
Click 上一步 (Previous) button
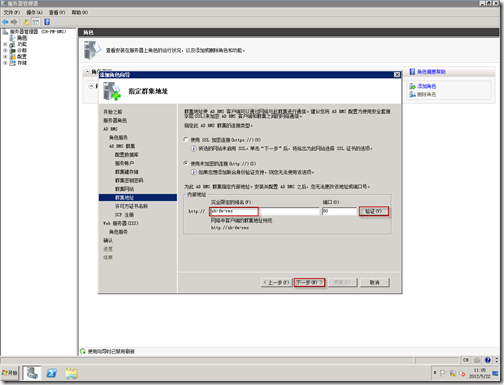click(276, 283)
